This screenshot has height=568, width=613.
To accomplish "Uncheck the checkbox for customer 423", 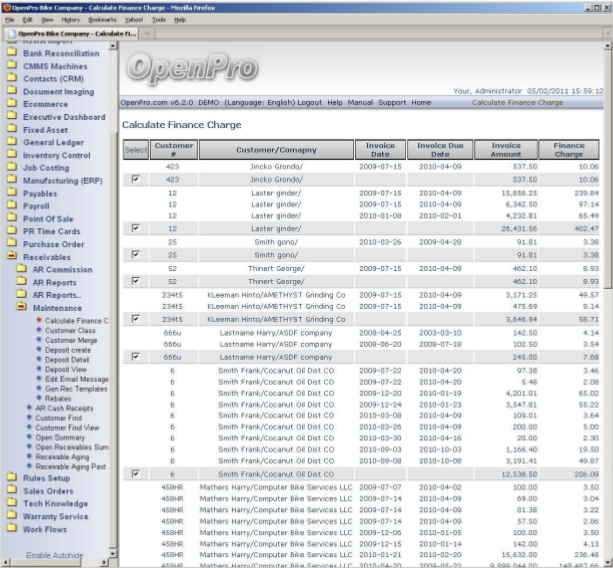I will [135, 179].
